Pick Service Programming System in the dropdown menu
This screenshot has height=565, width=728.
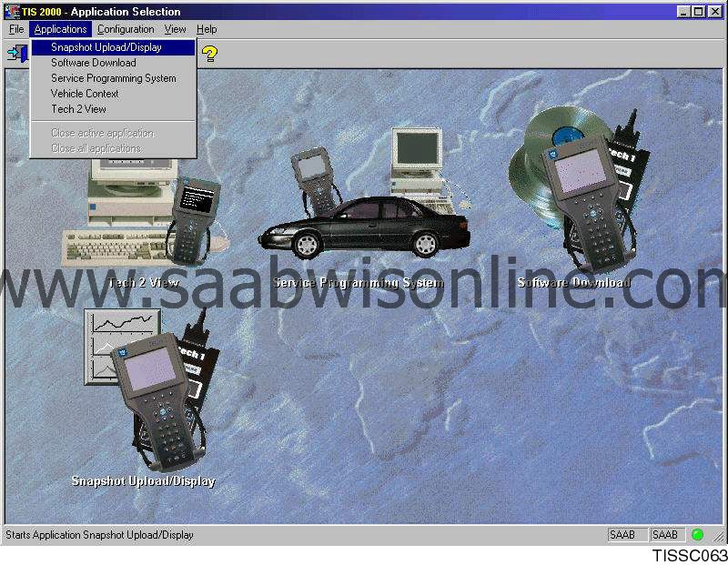pos(113,78)
